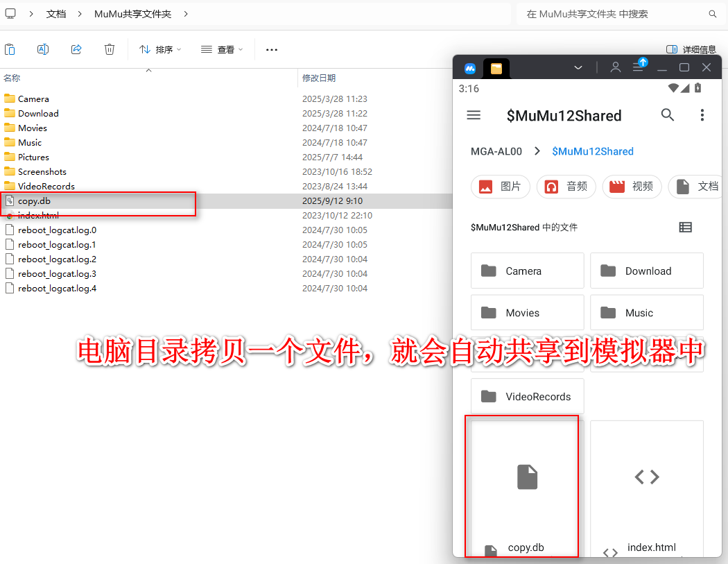Screen dimensions: 728x564
Task: Open the three-dot overflow menu in Files app
Action: [702, 114]
